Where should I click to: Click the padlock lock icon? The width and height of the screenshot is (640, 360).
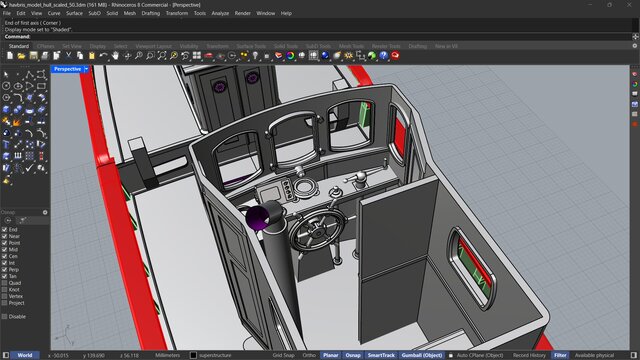coord(267,56)
